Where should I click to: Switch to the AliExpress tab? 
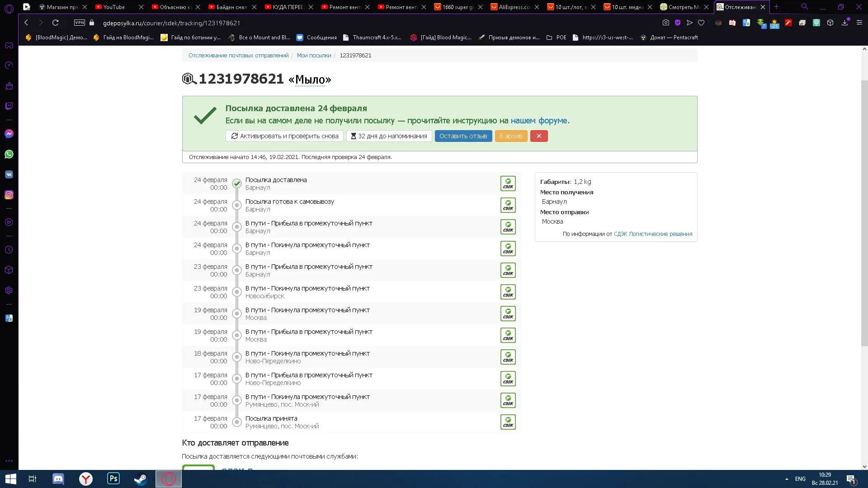tap(514, 7)
